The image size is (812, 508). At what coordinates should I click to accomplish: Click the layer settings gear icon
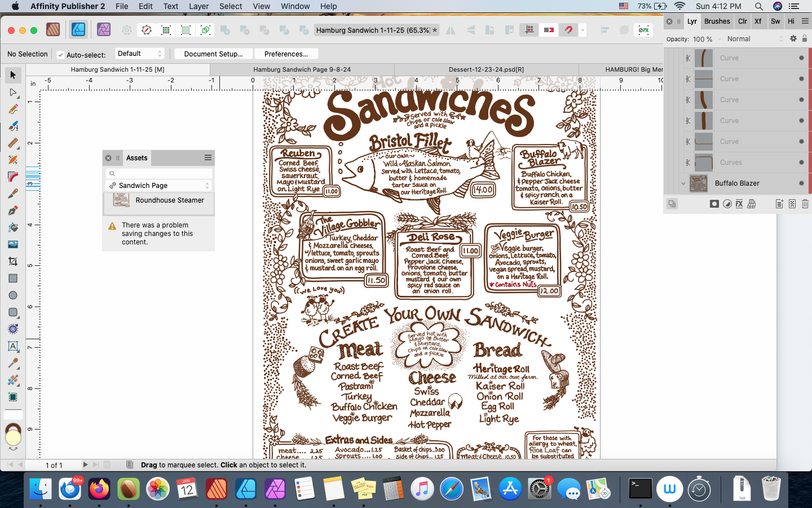pos(793,39)
